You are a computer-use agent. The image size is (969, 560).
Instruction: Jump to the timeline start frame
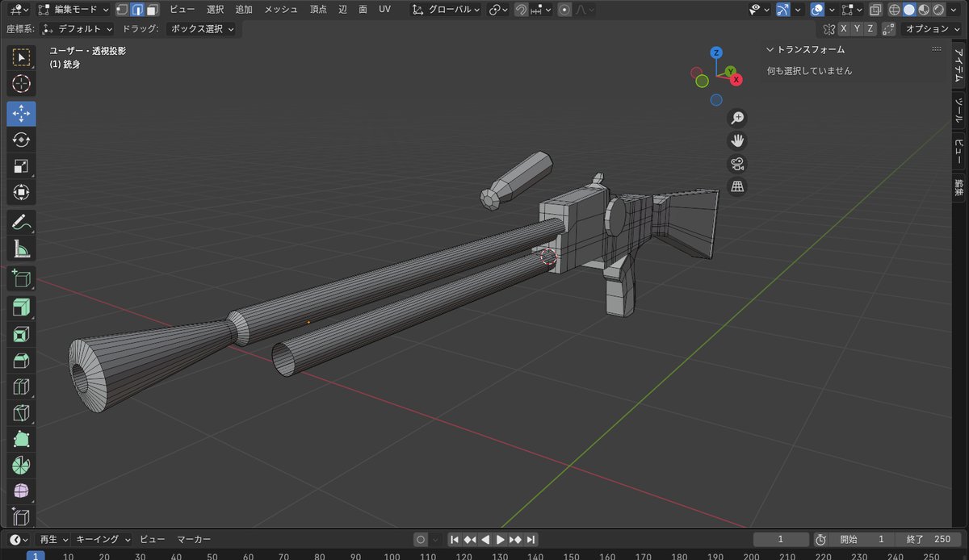455,539
